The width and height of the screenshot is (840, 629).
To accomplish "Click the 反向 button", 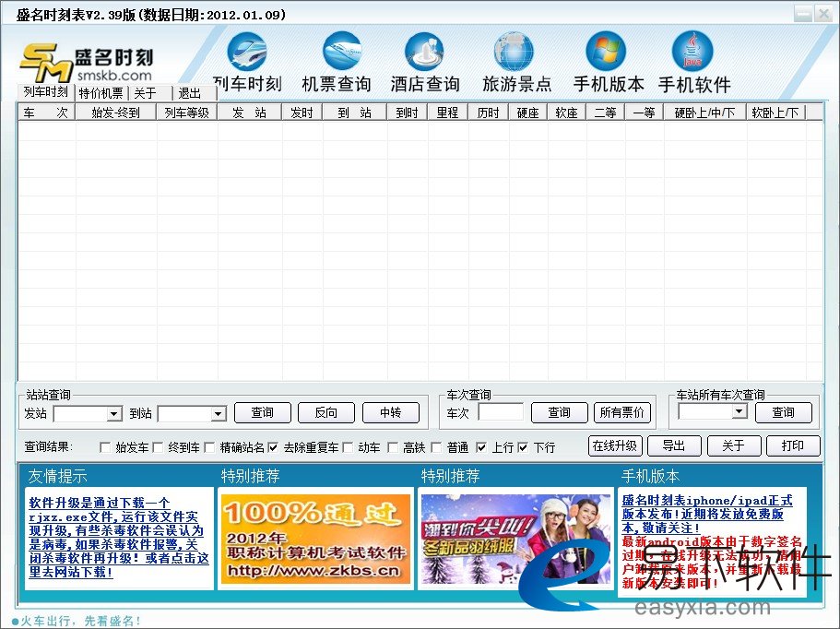I will pyautogui.click(x=326, y=412).
